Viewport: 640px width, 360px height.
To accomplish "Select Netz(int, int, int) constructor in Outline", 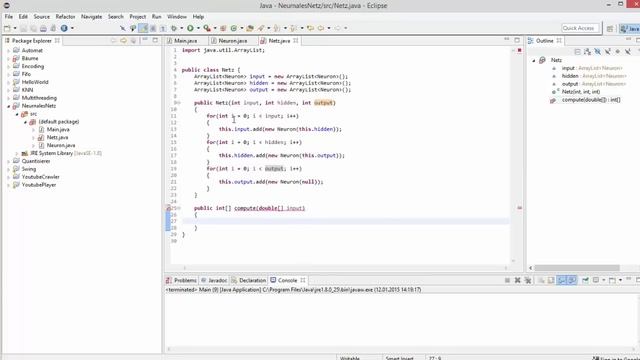I will click(x=580, y=92).
